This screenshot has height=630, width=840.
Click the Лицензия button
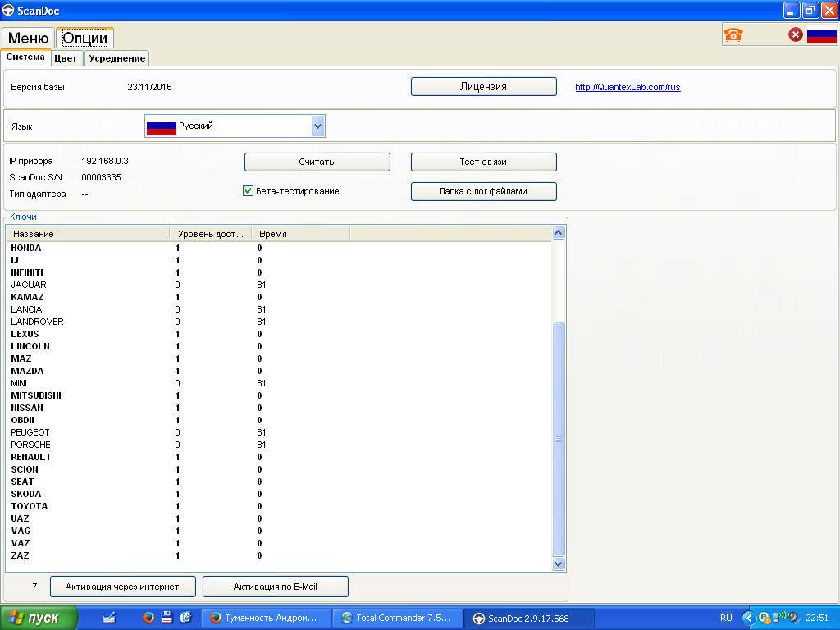coord(484,87)
